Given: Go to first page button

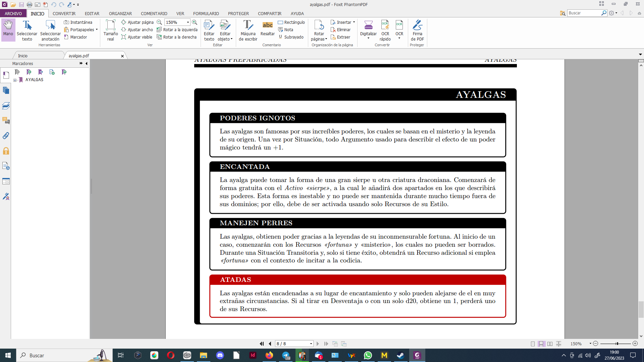Looking at the screenshot, I should point(262,344).
